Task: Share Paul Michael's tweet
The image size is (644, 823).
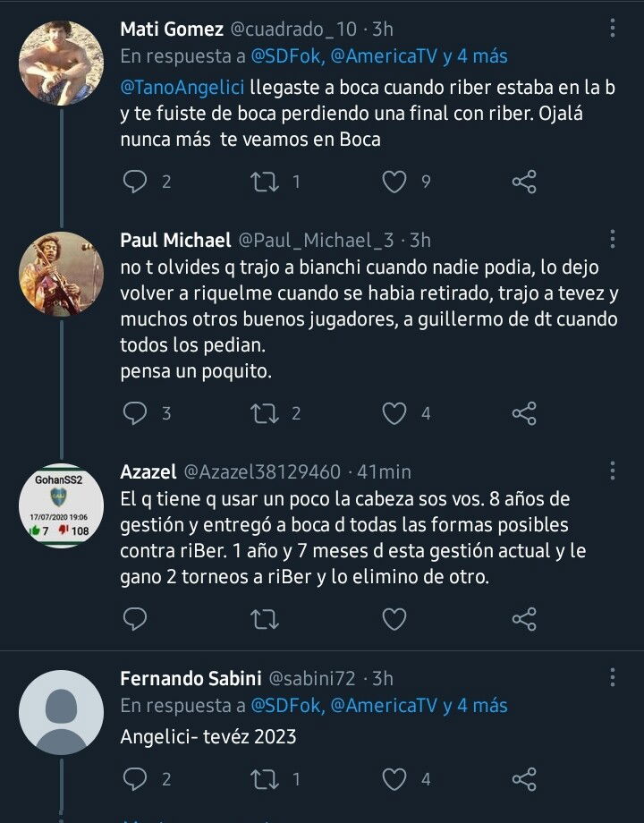Action: tap(524, 412)
